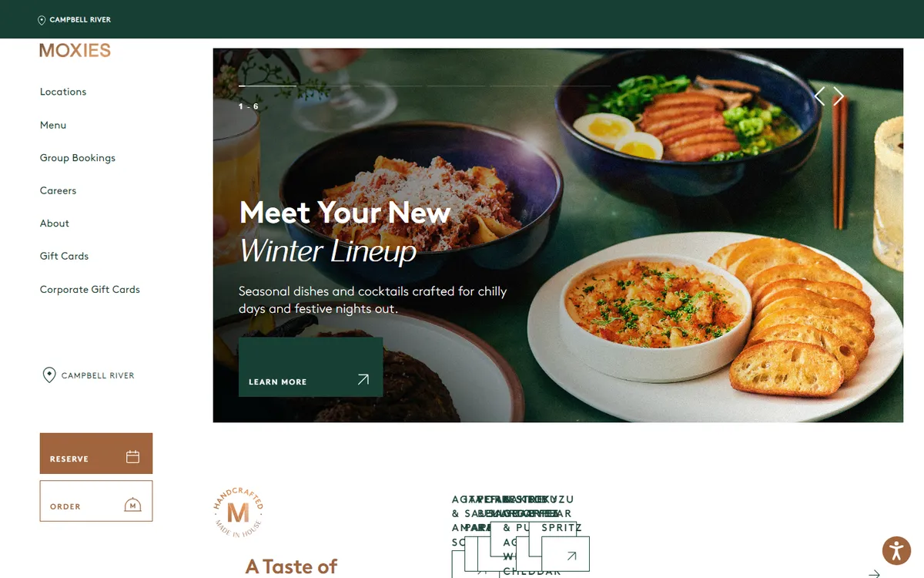This screenshot has width=924, height=578.
Task: Go to previous hero slide arrow
Action: coord(819,96)
